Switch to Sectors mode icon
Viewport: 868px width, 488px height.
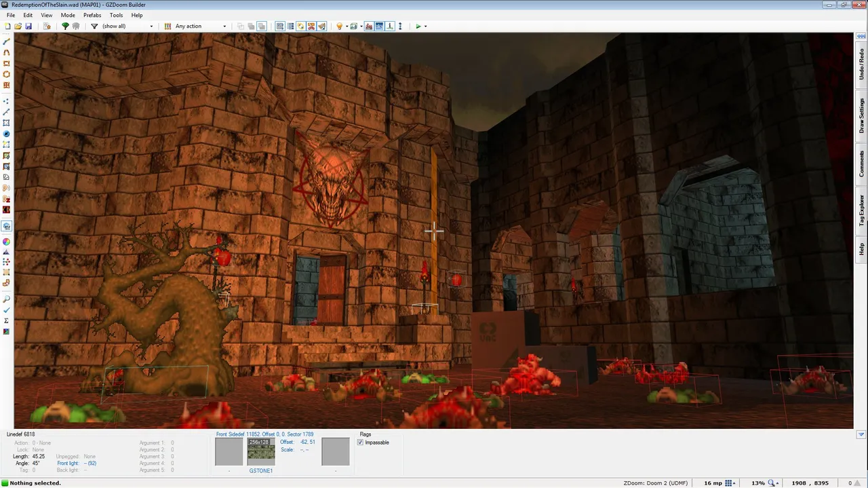pos(7,123)
